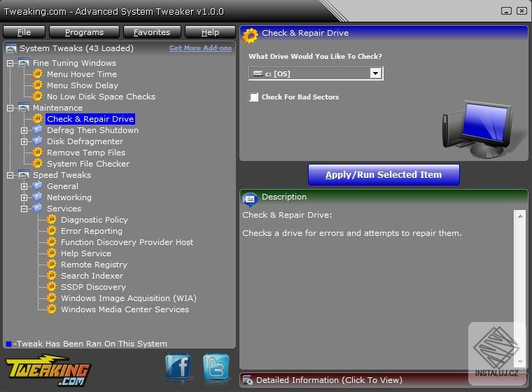Click the Tweaking.com logo
532x392 pixels.
click(x=48, y=370)
